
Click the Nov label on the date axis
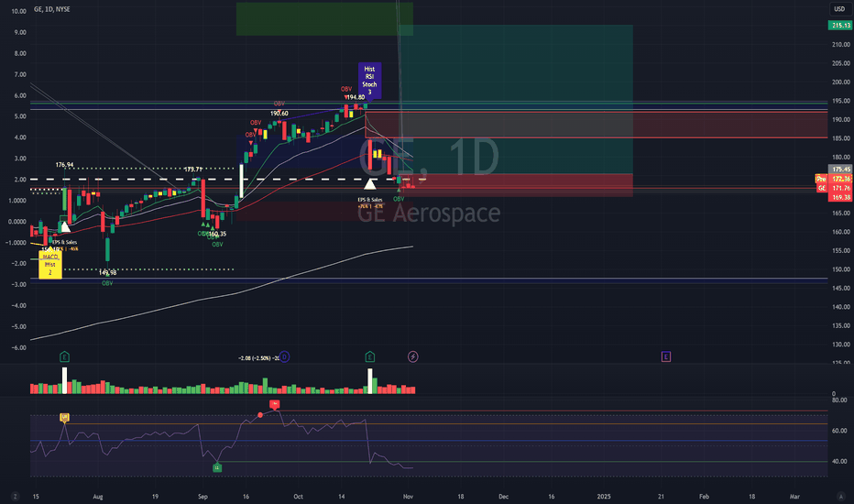408,497
